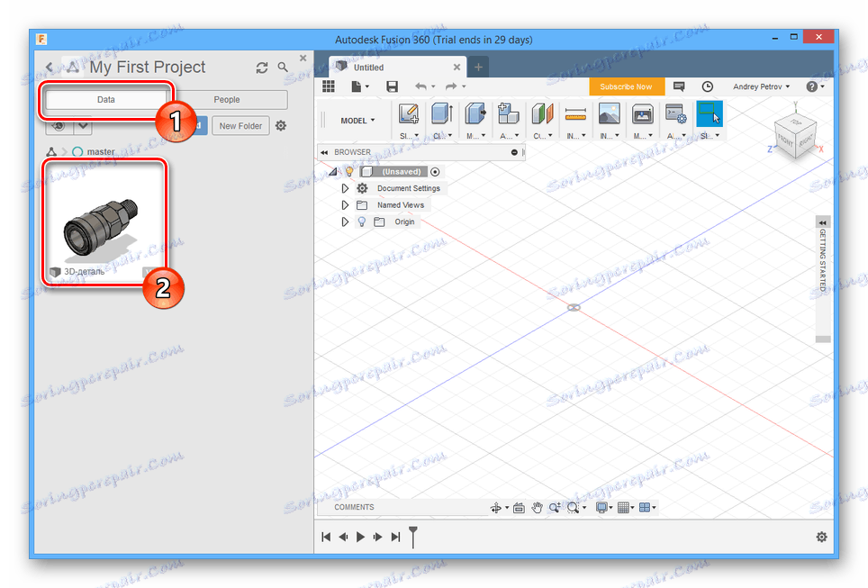Image resolution: width=868 pixels, height=588 pixels.
Task: Expand the Getting Started side panel
Action: (x=823, y=222)
